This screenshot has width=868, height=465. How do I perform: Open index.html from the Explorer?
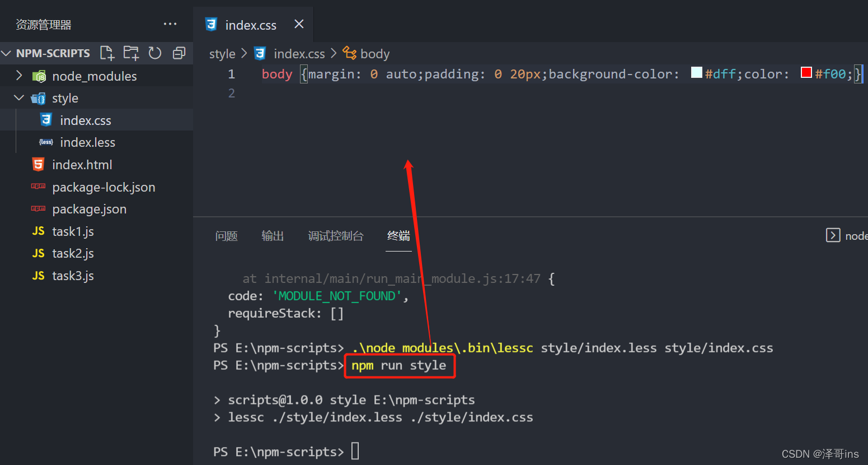click(82, 164)
